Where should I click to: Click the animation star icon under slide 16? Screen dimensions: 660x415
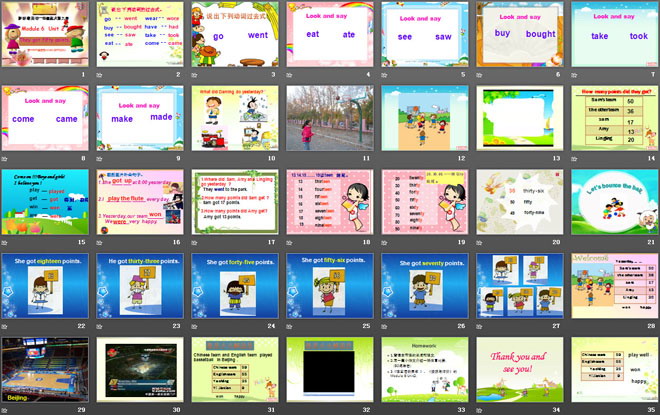(x=99, y=242)
